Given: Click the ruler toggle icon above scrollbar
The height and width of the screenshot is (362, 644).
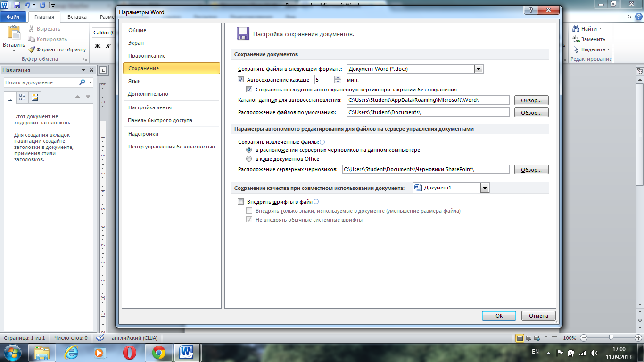Looking at the screenshot, I should [x=640, y=71].
